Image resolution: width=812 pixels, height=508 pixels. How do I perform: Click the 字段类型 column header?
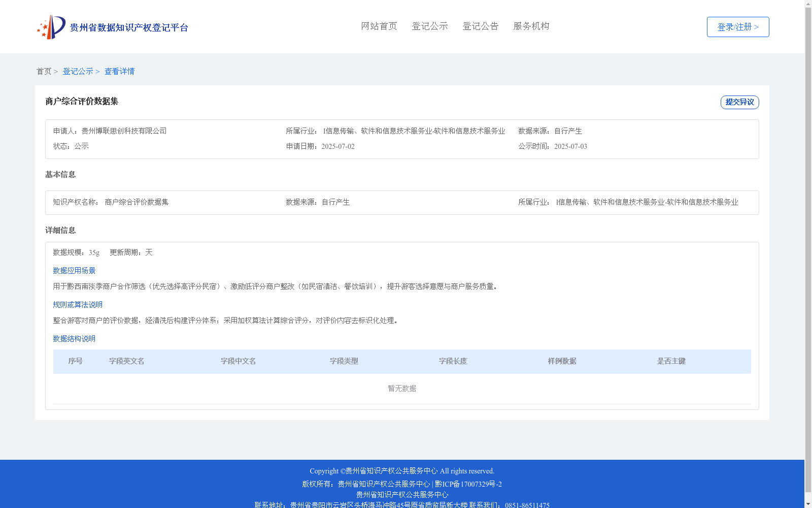click(x=344, y=361)
